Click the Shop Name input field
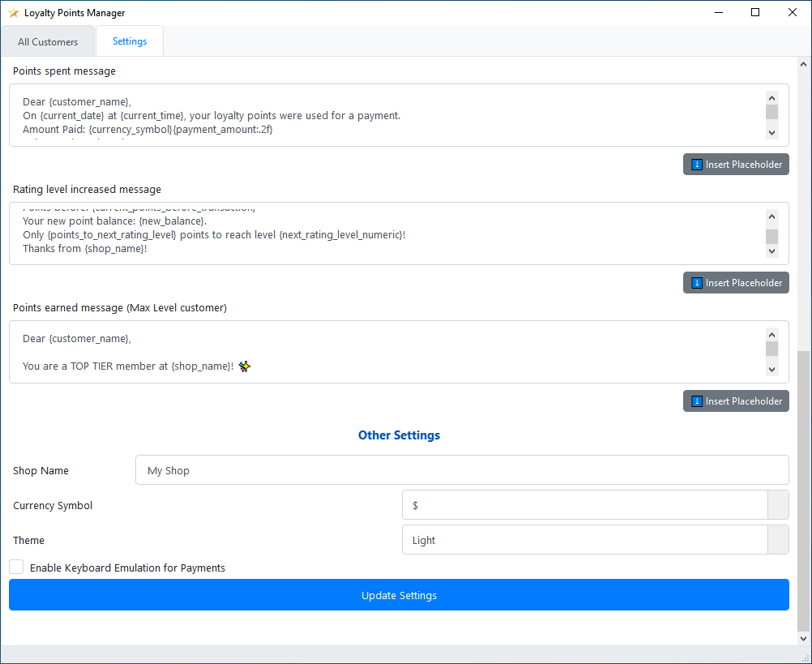Screen dimensions: 812x664 (x=461, y=470)
